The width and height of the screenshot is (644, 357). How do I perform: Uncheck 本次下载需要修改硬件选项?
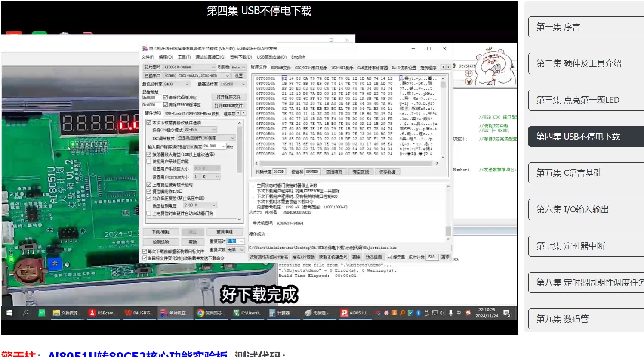pyautogui.click(x=149, y=123)
